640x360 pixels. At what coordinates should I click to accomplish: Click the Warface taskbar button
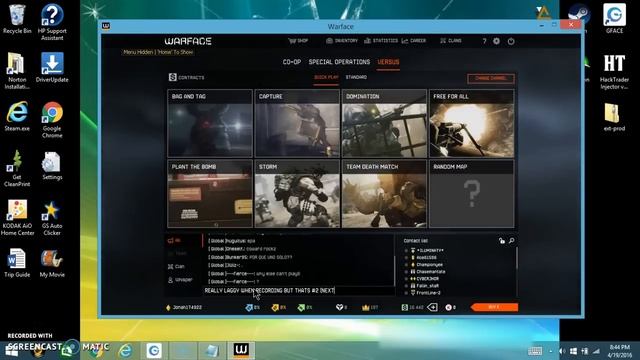click(241, 350)
